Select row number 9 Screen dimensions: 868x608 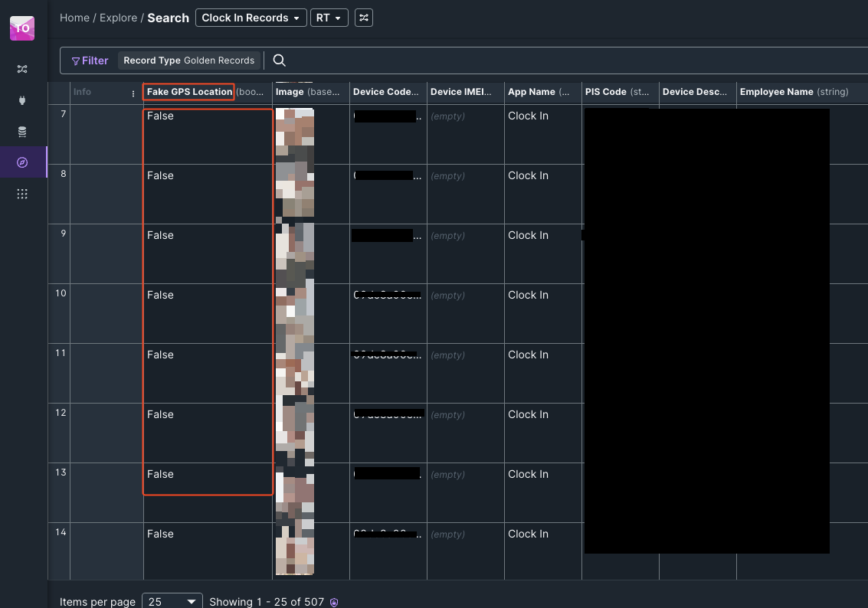click(x=63, y=234)
